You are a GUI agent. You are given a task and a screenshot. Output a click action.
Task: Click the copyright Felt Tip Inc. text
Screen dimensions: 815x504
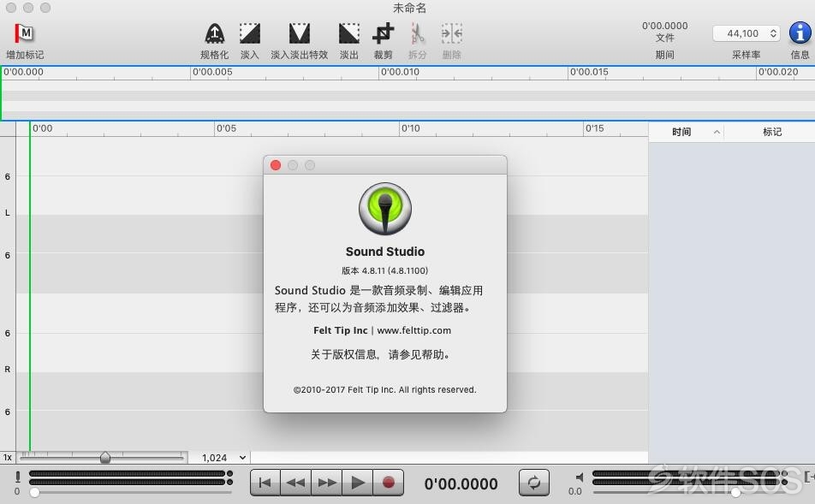pyautogui.click(x=385, y=389)
